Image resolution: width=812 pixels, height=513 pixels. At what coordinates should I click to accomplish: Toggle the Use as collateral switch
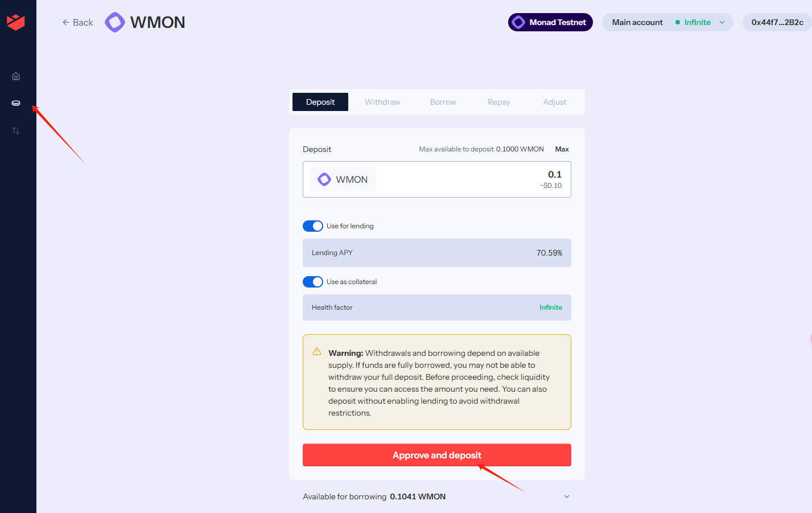[313, 282]
